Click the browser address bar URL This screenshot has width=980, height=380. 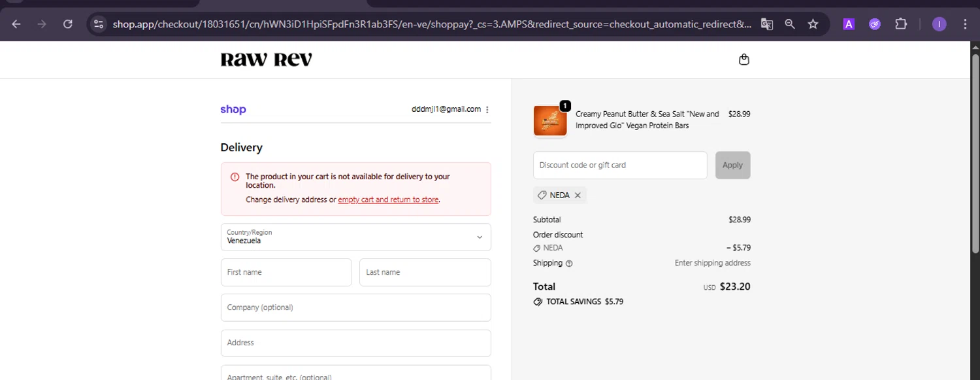coord(431,24)
